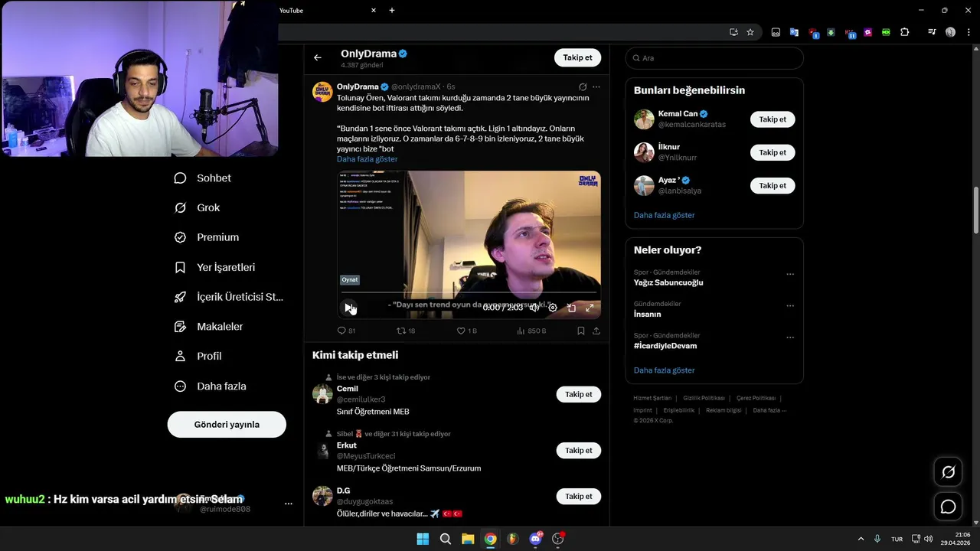Follow Kemal Can in suggestions
980x551 pixels.
pos(773,119)
